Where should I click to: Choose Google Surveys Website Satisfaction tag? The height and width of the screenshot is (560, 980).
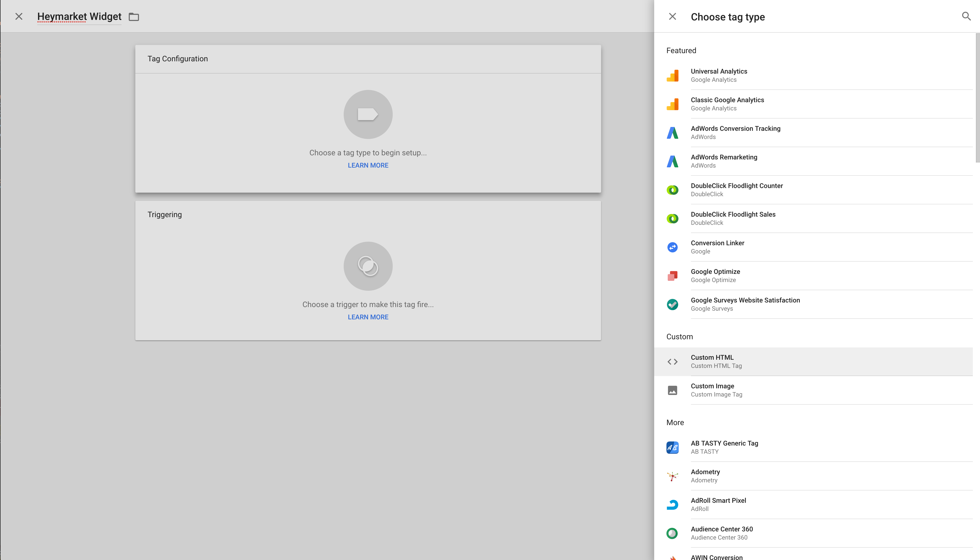click(813, 305)
